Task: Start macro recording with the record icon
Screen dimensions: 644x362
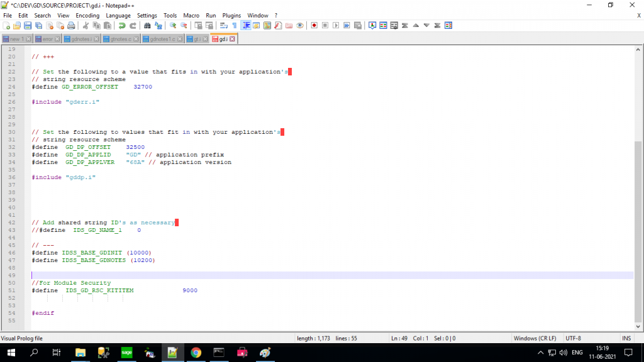Action: click(314, 25)
